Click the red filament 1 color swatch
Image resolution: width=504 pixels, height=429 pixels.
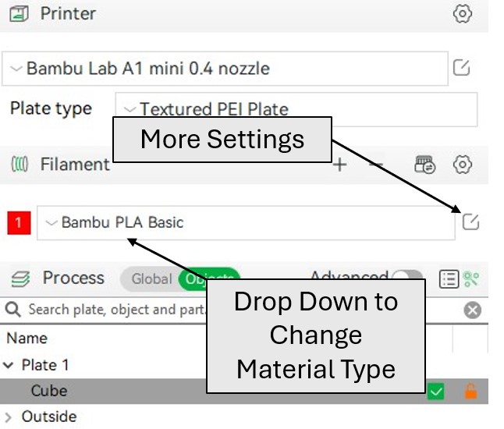coord(19,223)
